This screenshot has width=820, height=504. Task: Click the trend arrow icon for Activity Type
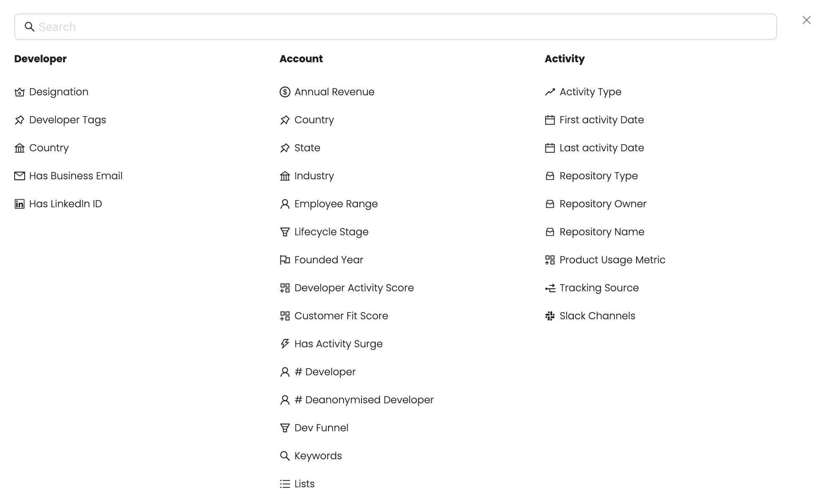tap(550, 92)
